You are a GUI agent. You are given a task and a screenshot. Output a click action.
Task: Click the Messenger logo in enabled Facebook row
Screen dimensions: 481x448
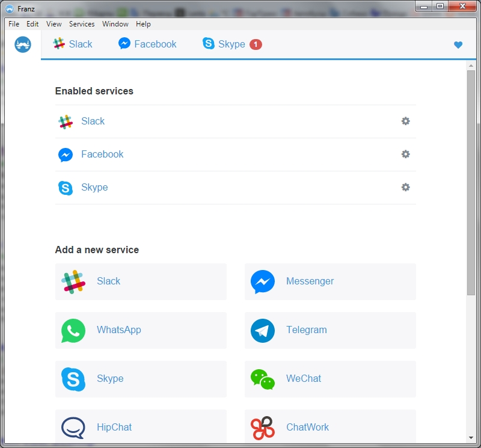click(x=66, y=155)
